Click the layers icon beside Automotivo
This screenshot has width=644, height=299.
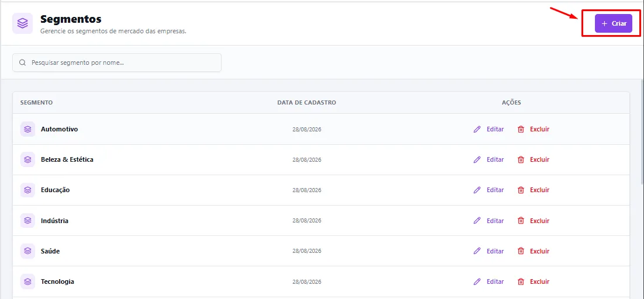pos(27,129)
